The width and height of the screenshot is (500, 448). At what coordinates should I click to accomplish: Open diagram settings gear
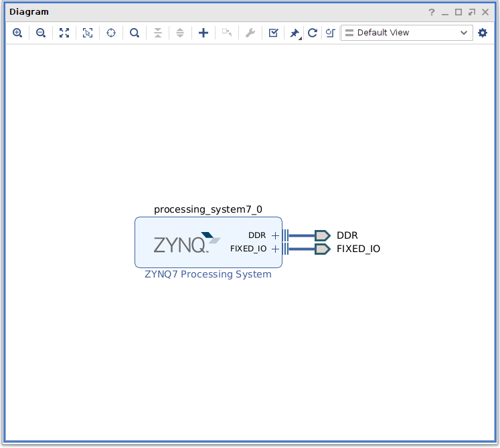(483, 33)
